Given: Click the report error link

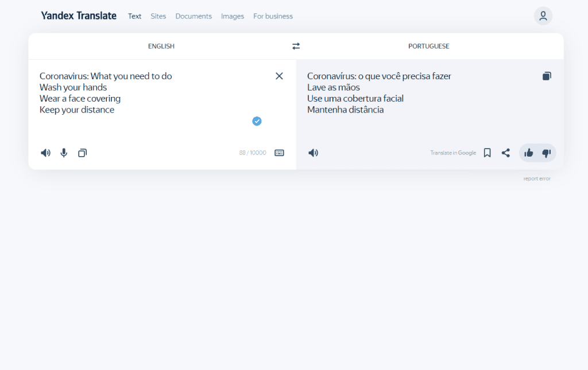Looking at the screenshot, I should click(x=536, y=178).
